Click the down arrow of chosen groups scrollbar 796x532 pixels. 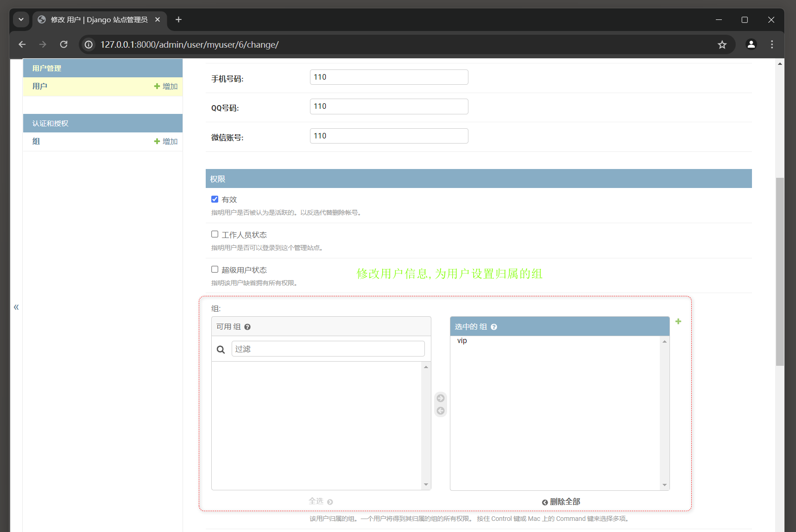click(x=664, y=485)
